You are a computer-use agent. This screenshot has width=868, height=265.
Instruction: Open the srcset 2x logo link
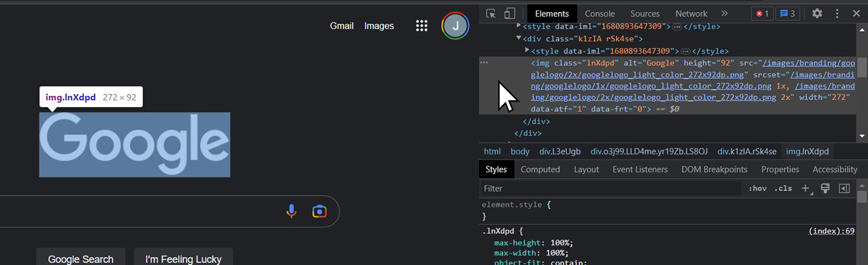(693, 92)
